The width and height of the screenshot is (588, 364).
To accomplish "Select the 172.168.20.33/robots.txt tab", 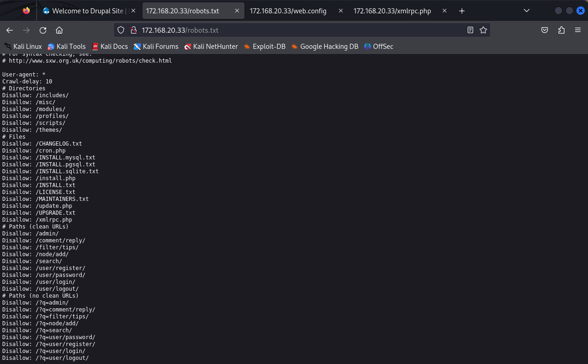I will pos(193,11).
